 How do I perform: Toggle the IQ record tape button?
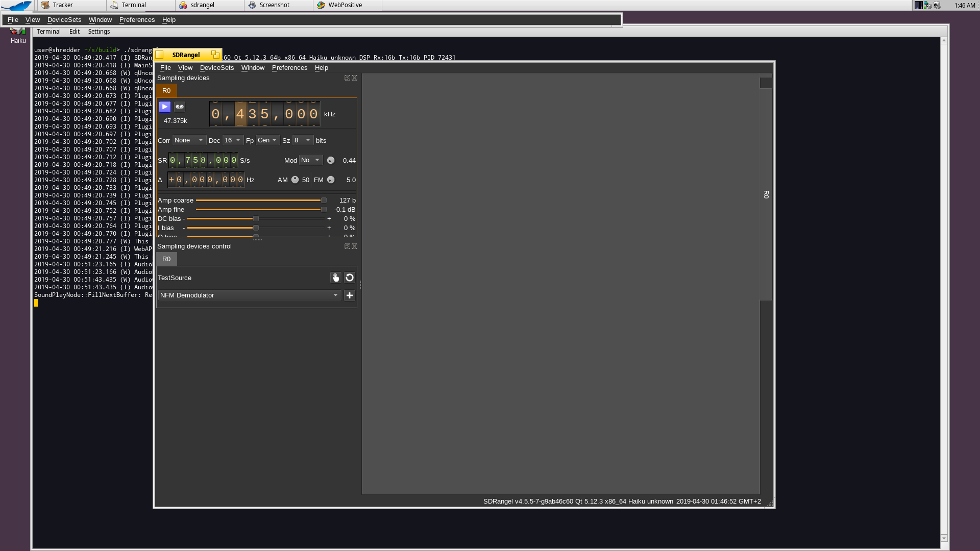coord(179,107)
